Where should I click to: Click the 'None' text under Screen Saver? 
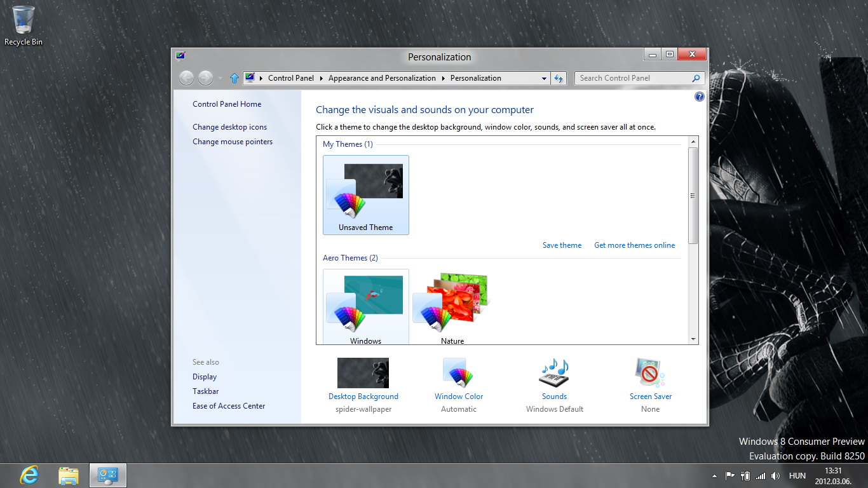[x=651, y=409]
